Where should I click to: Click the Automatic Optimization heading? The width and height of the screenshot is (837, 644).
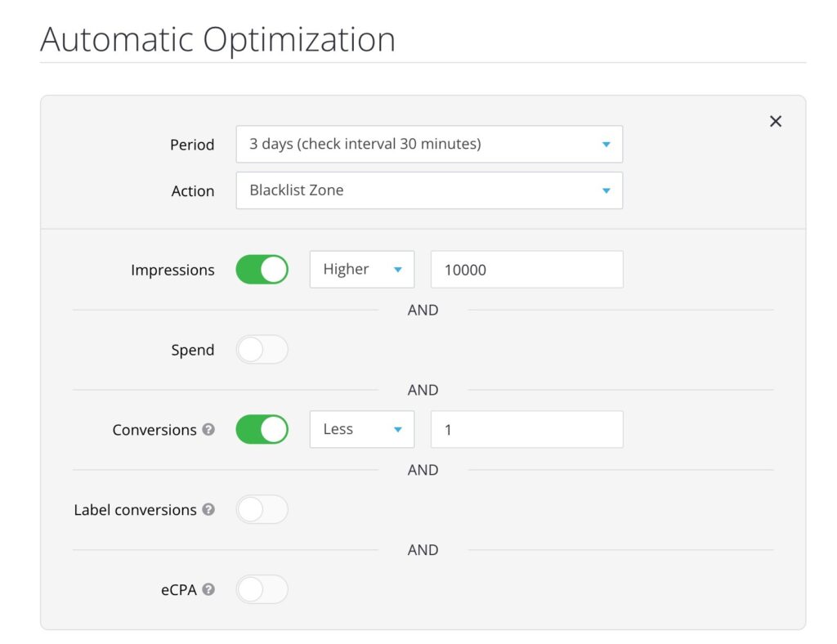tap(217, 39)
